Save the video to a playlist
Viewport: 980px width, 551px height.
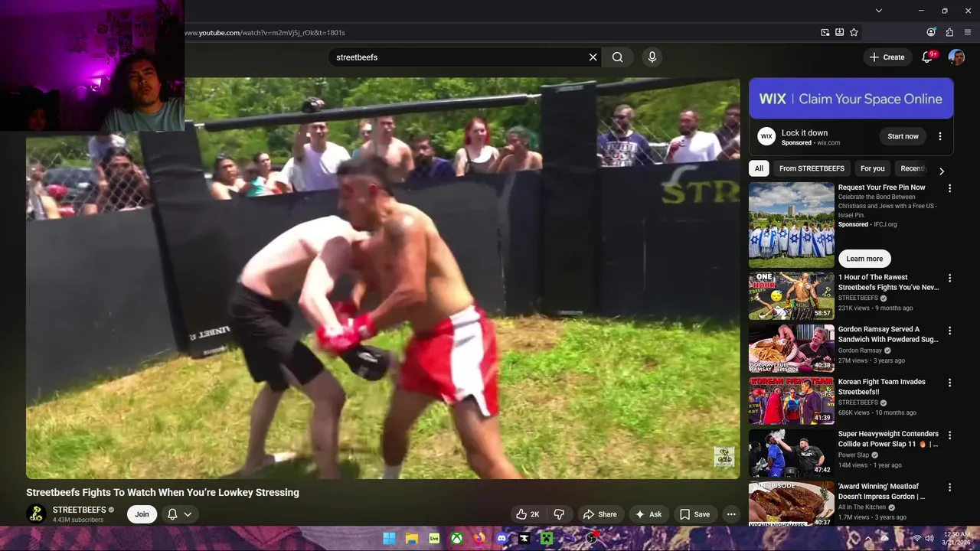click(695, 514)
